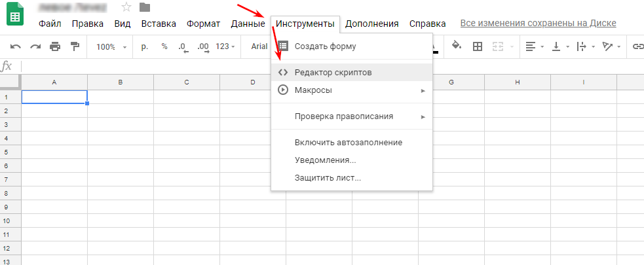The width and height of the screenshot is (644, 265).
Task: Format as percent with % button
Action: click(x=164, y=47)
